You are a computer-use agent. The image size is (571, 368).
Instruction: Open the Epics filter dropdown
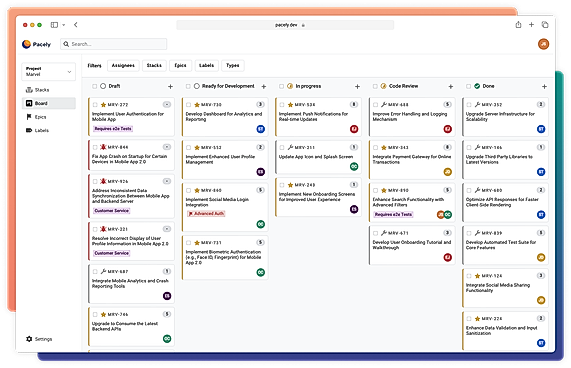pos(180,66)
